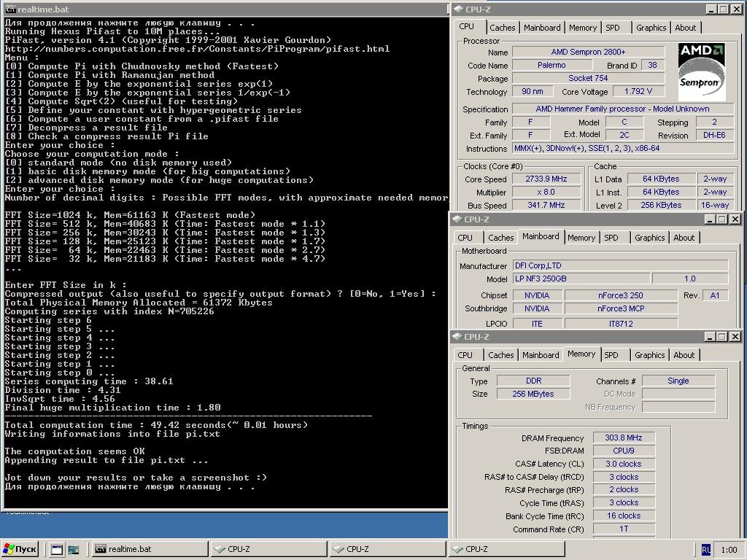The width and height of the screenshot is (747, 560).
Task: Click the Southbridge value nForce3 MCP
Action: pyautogui.click(x=621, y=308)
